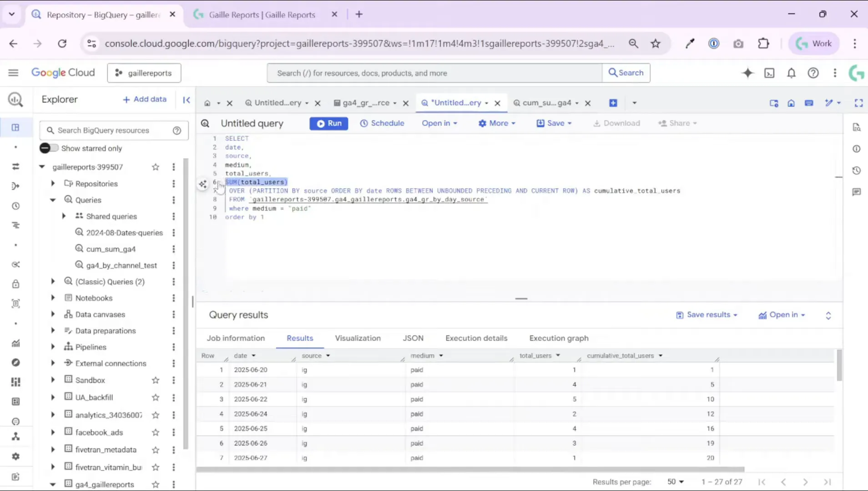The width and height of the screenshot is (868, 491).
Task: Star the Sandbox dataset
Action: 156,380
